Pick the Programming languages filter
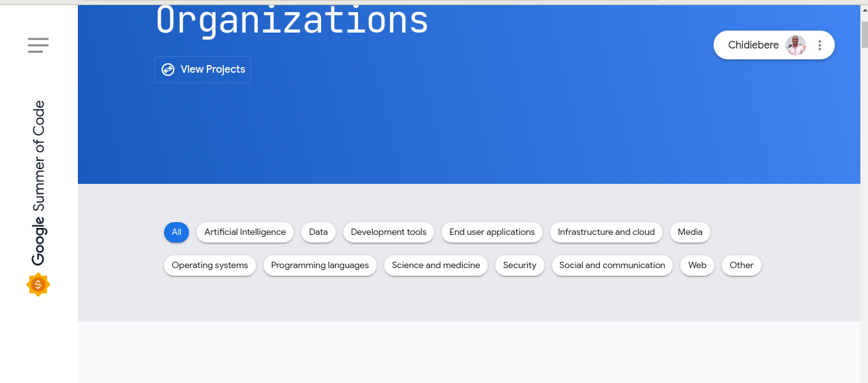This screenshot has width=868, height=383. coord(320,266)
